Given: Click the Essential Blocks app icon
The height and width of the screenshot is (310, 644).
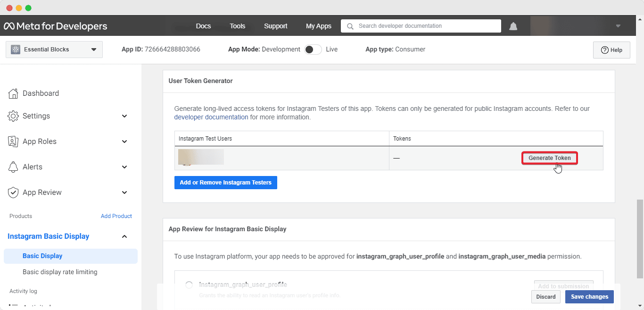Looking at the screenshot, I should point(16,50).
